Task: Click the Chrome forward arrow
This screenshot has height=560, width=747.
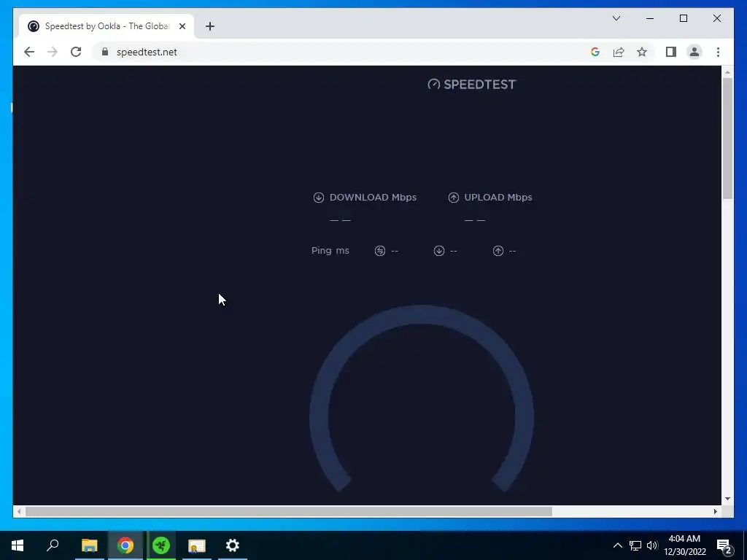Action: click(53, 52)
